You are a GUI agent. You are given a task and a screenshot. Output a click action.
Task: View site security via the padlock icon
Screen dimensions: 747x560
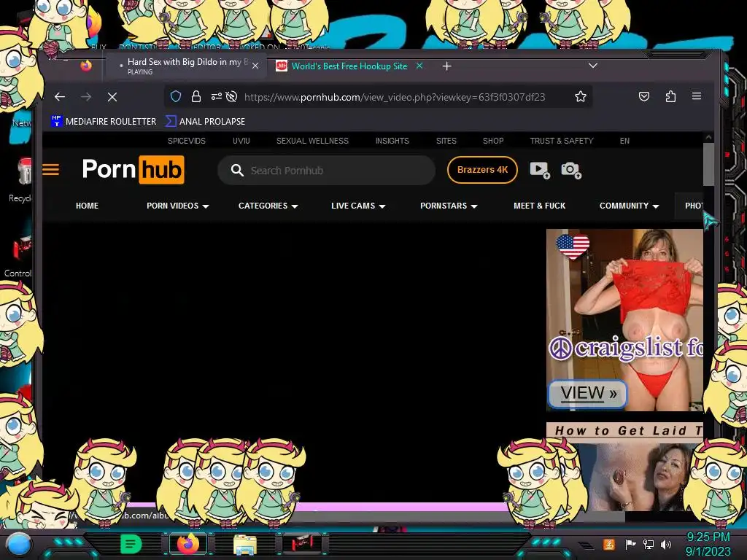coord(196,97)
